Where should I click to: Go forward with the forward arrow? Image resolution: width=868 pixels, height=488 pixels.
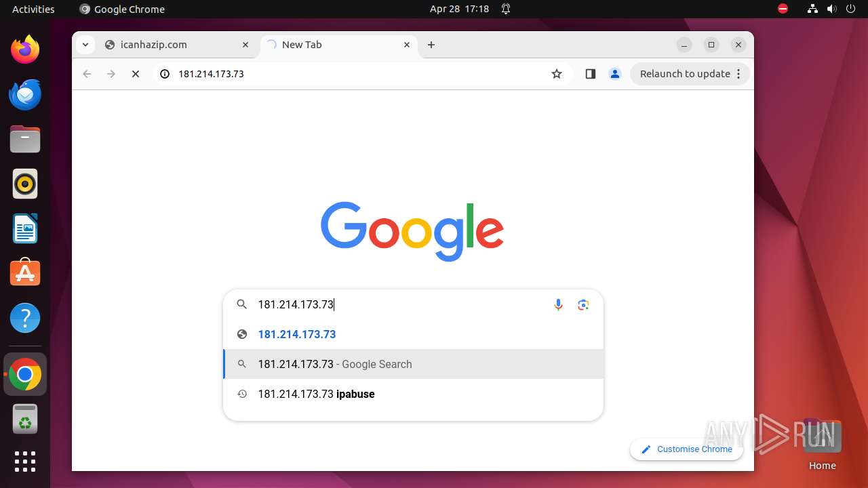pos(111,74)
